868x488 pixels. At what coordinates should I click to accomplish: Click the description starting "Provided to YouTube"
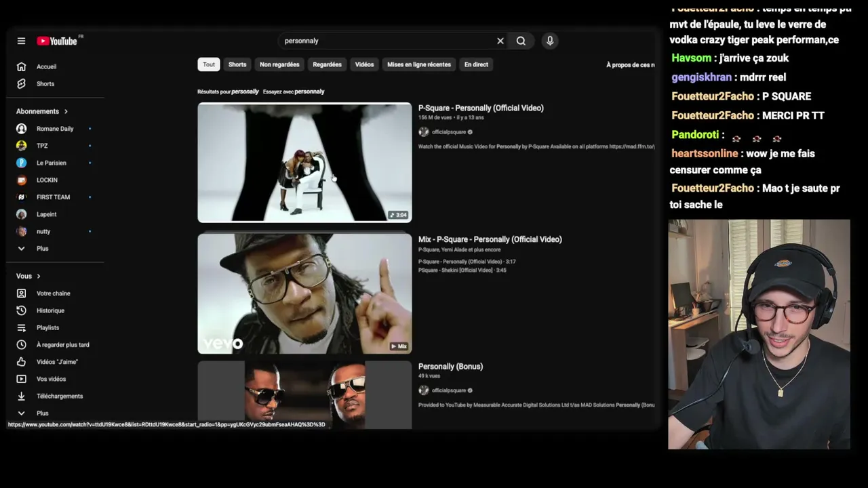536,405
